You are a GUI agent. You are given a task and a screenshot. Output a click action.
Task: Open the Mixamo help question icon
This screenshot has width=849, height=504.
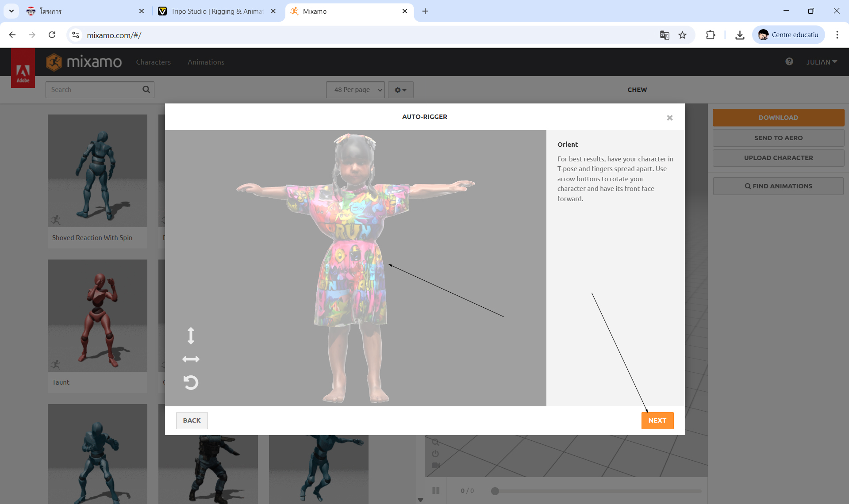click(789, 62)
